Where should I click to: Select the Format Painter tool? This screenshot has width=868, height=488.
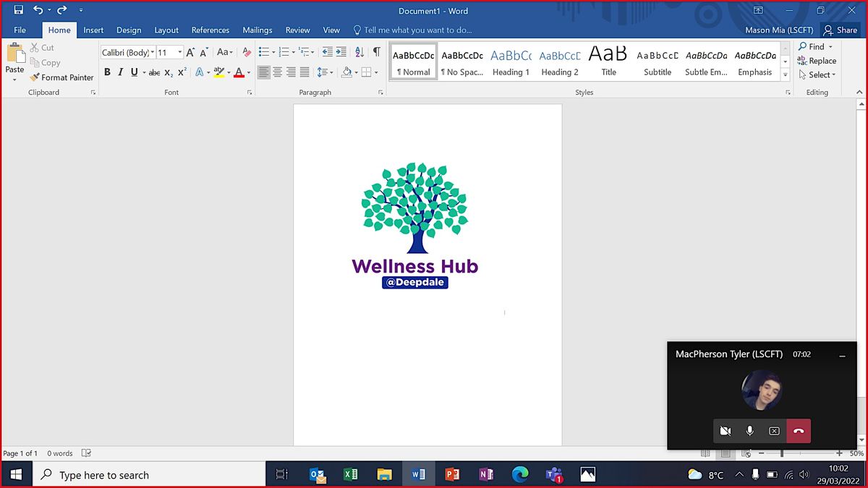tap(62, 77)
